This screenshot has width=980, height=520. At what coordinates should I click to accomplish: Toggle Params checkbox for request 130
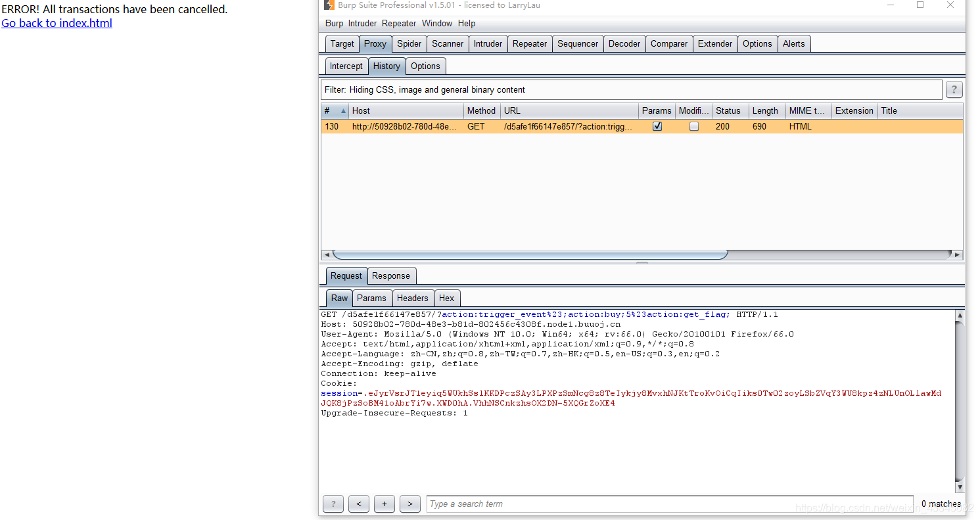coord(657,127)
